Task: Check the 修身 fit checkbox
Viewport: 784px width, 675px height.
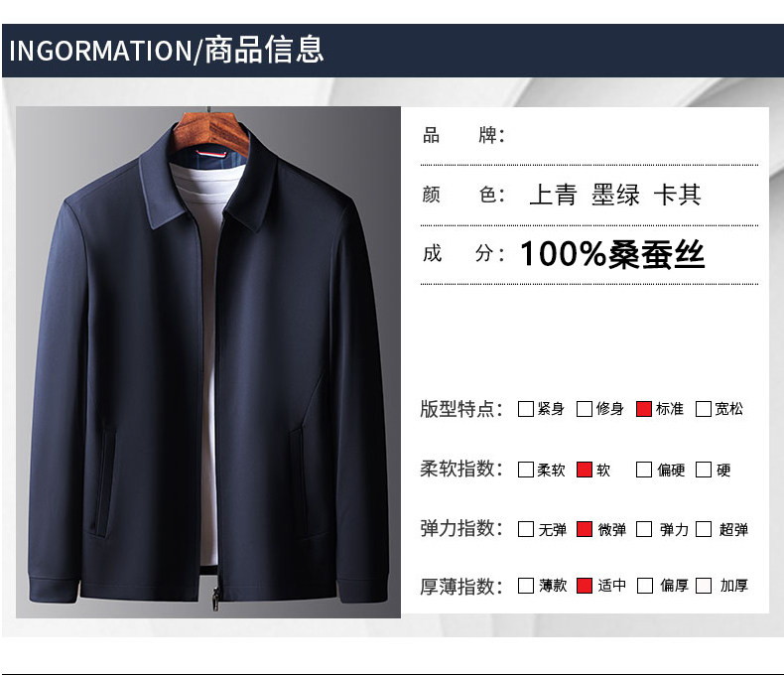Action: click(584, 409)
